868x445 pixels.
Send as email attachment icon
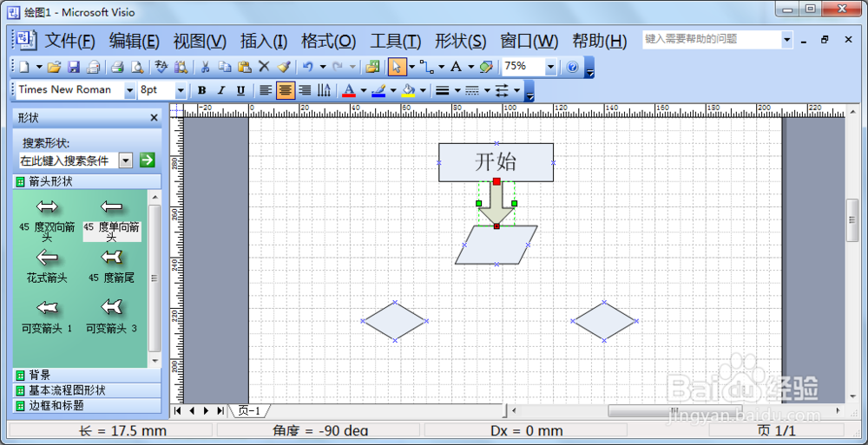click(x=94, y=67)
